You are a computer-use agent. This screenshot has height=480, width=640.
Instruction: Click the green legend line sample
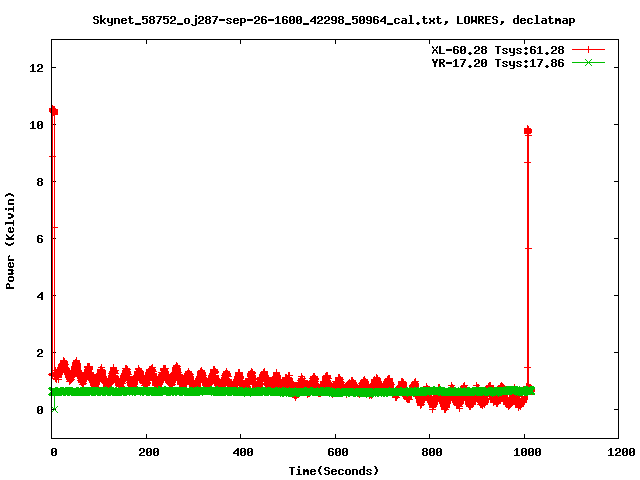point(588,62)
